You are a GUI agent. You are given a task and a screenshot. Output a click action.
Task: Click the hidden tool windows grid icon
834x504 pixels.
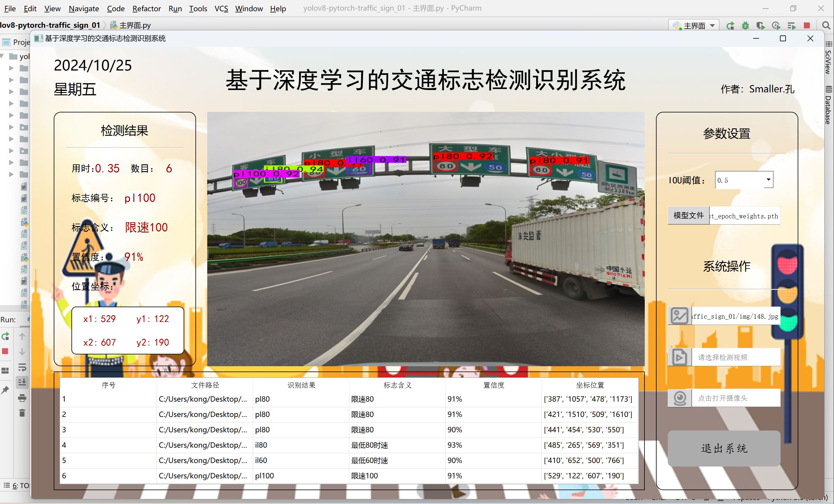point(829,44)
